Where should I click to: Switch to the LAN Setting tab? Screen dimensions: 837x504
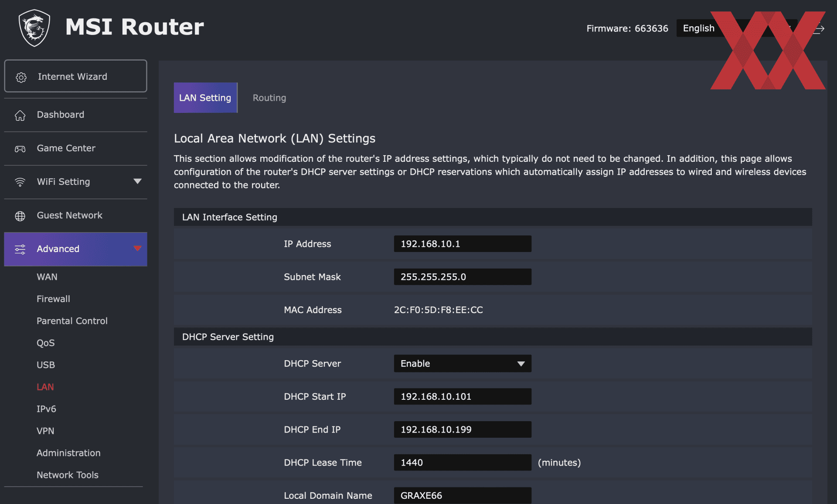tap(205, 98)
